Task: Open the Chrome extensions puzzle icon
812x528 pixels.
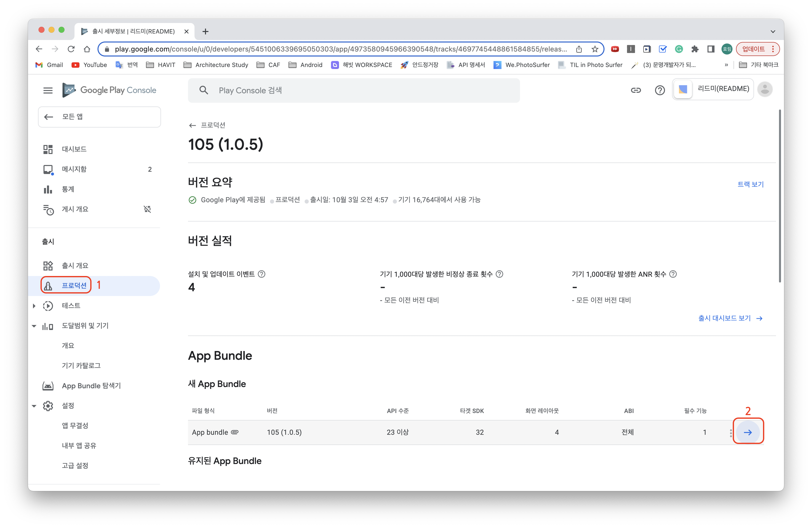Action: (x=695, y=49)
